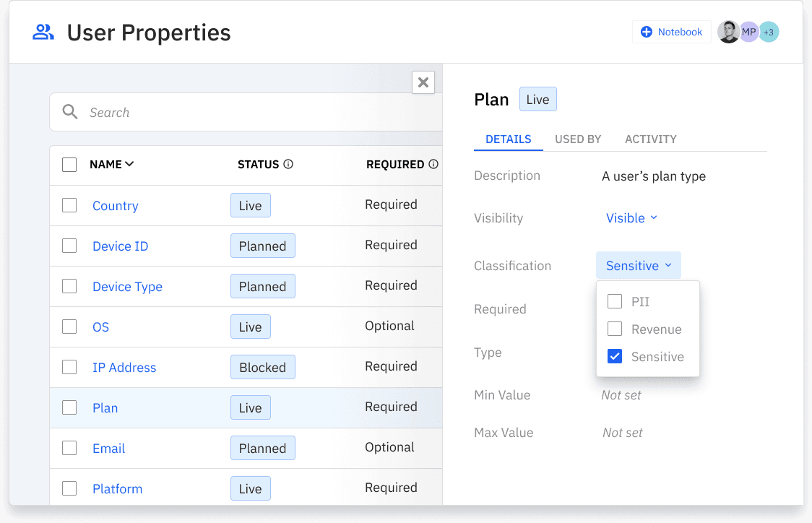Click the Status column info icon
This screenshot has width=812, height=523.
288,165
